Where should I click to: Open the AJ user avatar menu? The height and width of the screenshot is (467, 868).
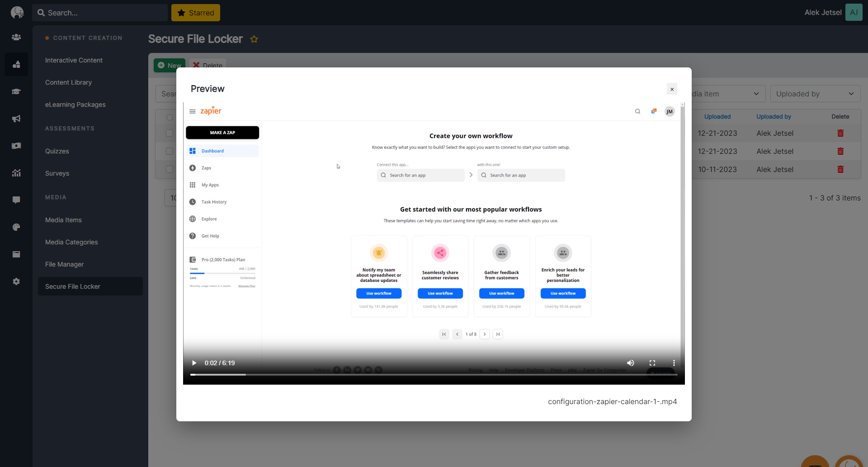point(854,13)
